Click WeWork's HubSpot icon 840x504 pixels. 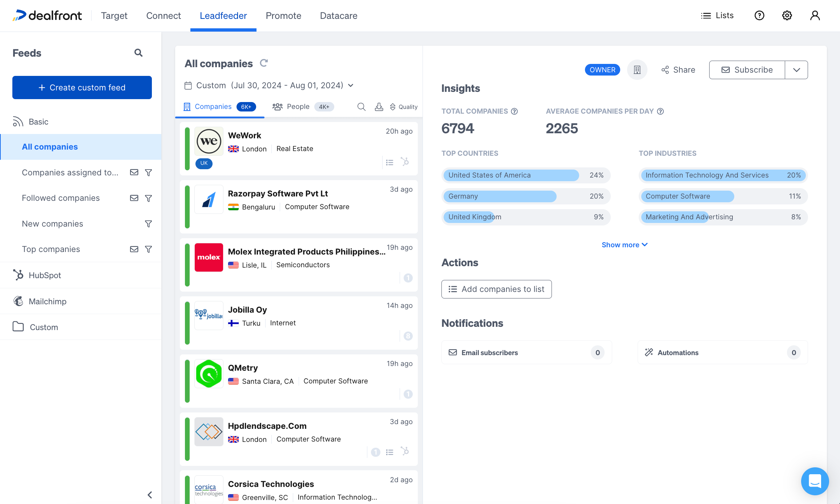[405, 162]
